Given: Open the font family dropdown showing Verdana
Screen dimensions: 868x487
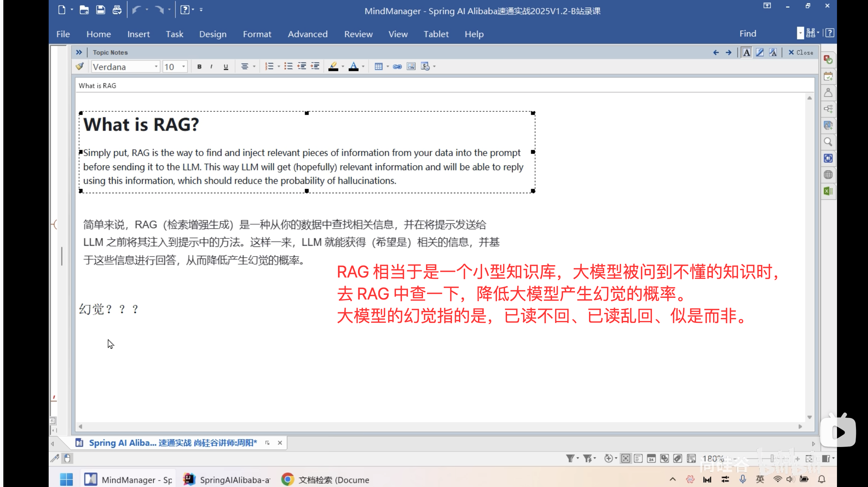Looking at the screenshot, I should 156,66.
